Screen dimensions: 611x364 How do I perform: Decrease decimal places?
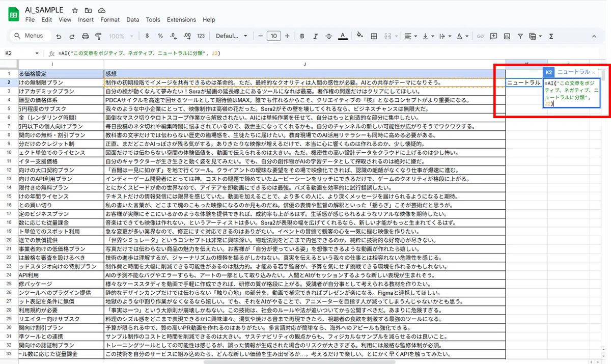(174, 36)
